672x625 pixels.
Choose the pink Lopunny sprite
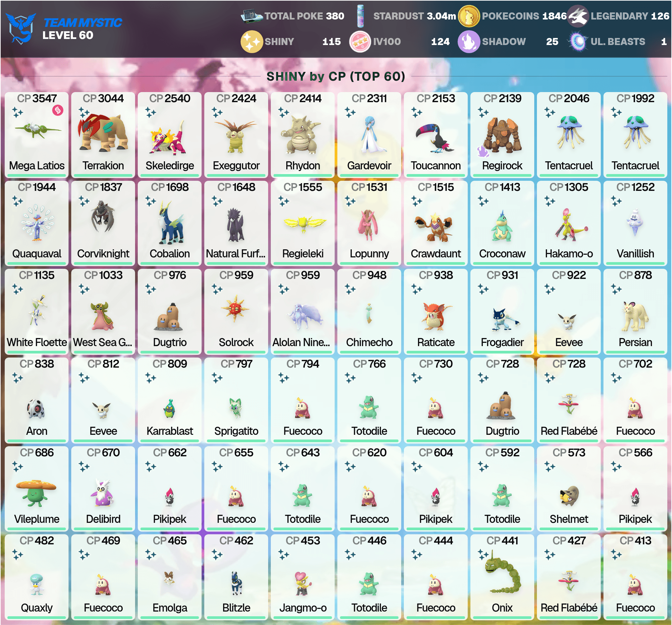(x=369, y=225)
